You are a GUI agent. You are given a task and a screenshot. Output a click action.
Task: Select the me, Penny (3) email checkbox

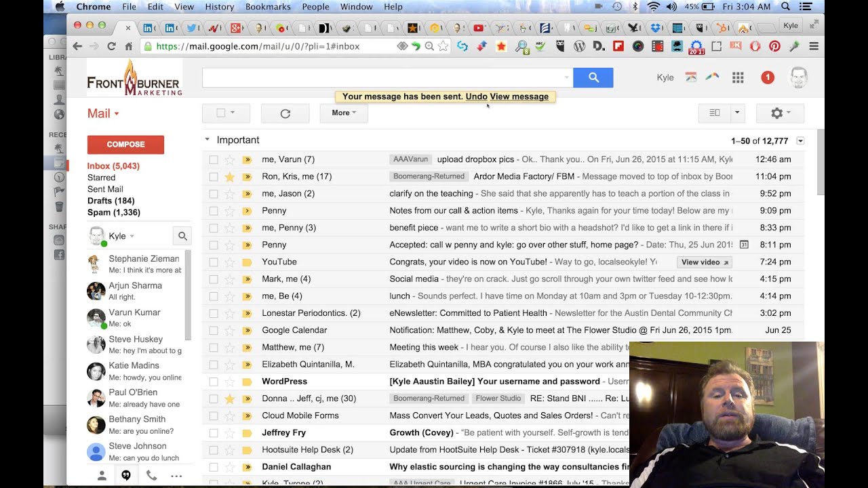pos(214,228)
